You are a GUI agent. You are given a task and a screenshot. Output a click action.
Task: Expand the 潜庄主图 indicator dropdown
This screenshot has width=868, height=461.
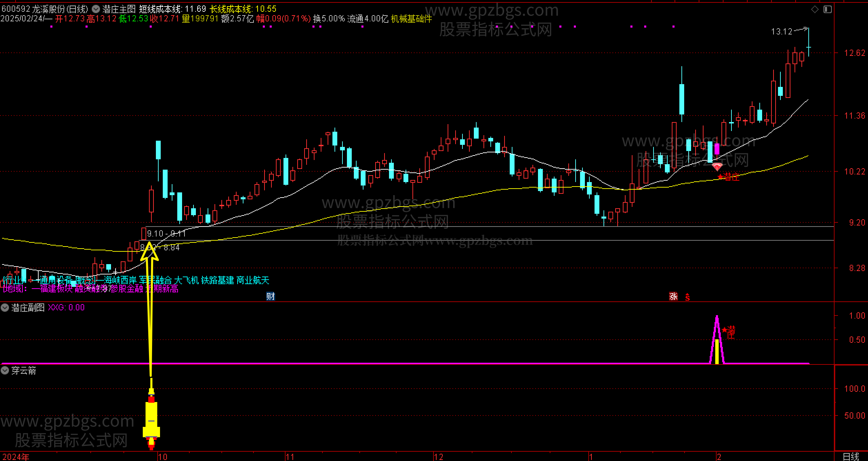tap(96, 9)
